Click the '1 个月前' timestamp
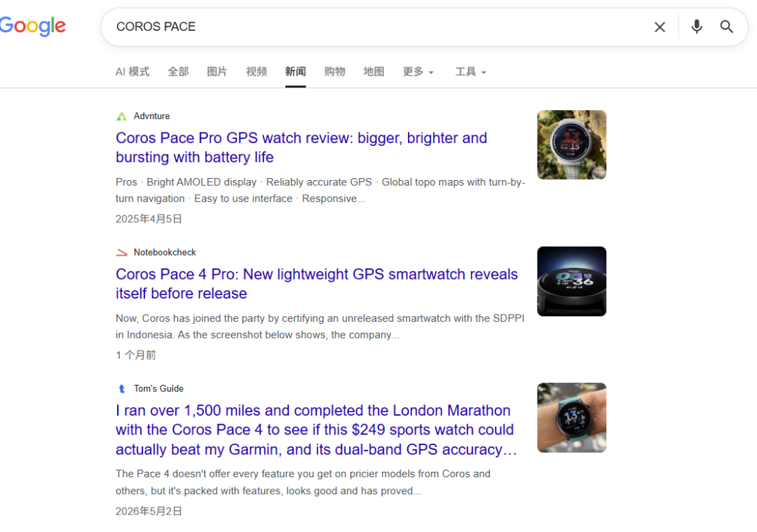 136,355
